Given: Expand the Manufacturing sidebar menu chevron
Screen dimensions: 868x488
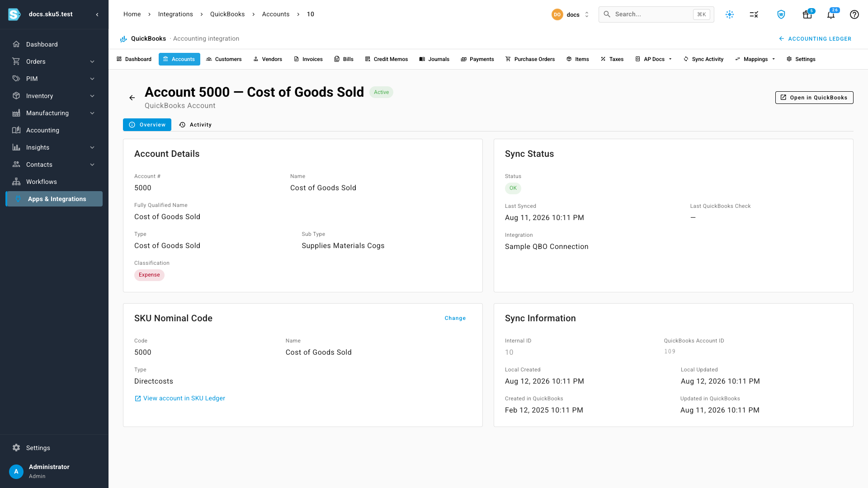Looking at the screenshot, I should [x=92, y=113].
